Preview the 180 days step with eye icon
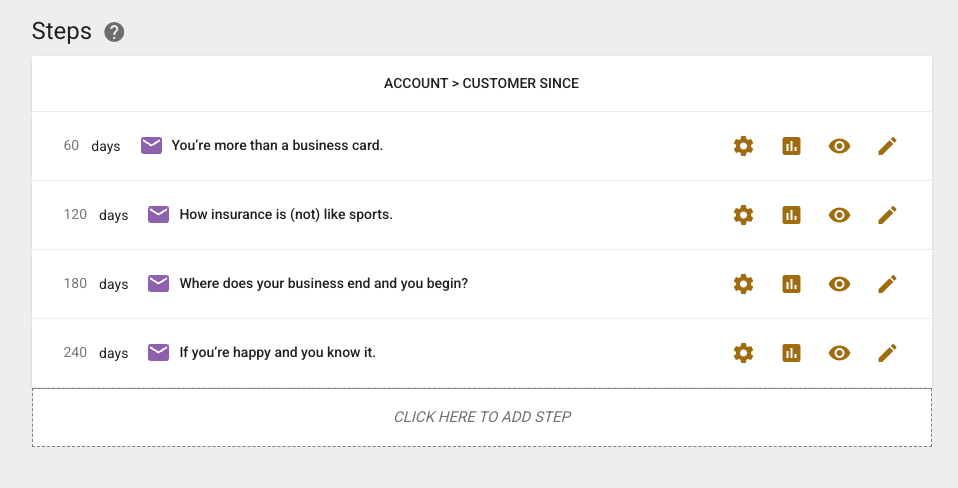The height and width of the screenshot is (488, 958). [x=839, y=284]
